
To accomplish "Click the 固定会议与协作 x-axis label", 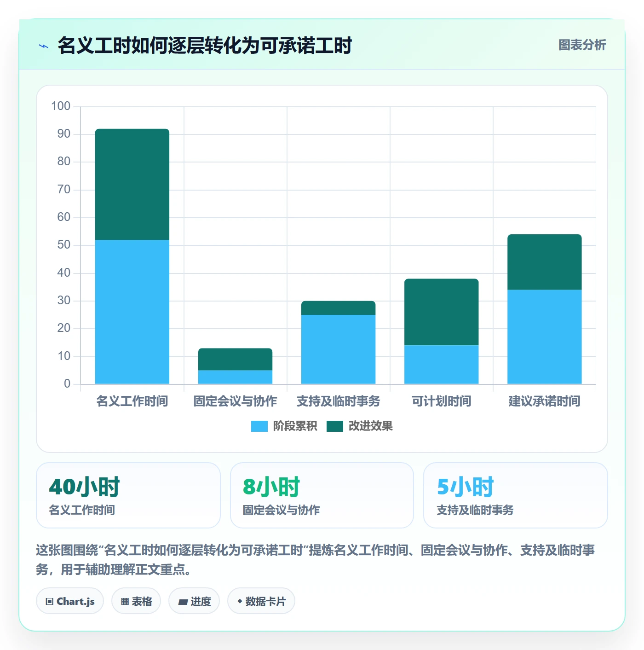I will click(235, 401).
